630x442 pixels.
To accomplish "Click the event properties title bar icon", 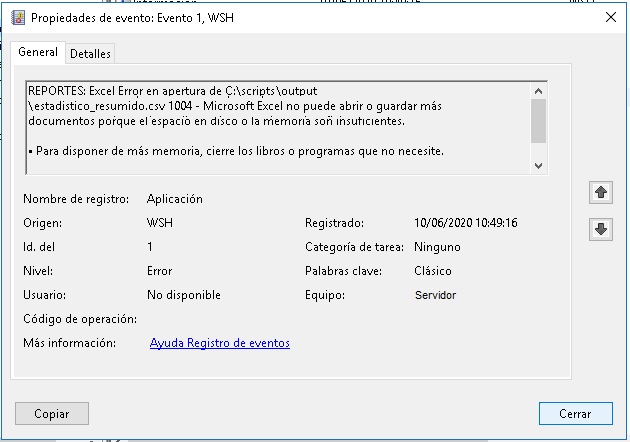I will click(17, 17).
